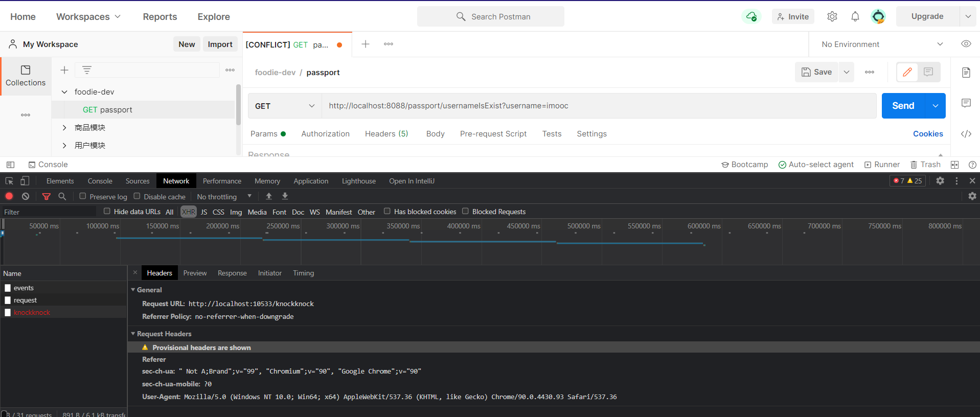Viewport: 980px width, 417px height.
Task: Toggle the sidebar visibility icon
Action: tap(10, 165)
